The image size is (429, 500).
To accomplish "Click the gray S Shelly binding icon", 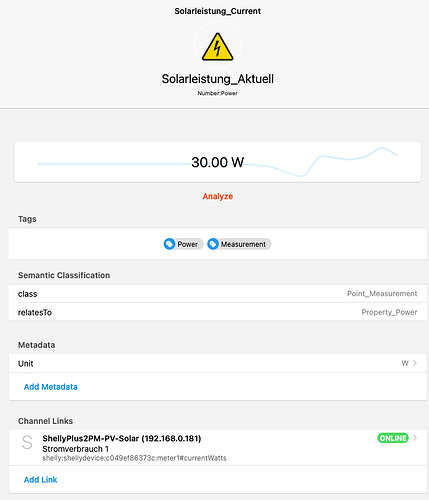I will coord(27,443).
